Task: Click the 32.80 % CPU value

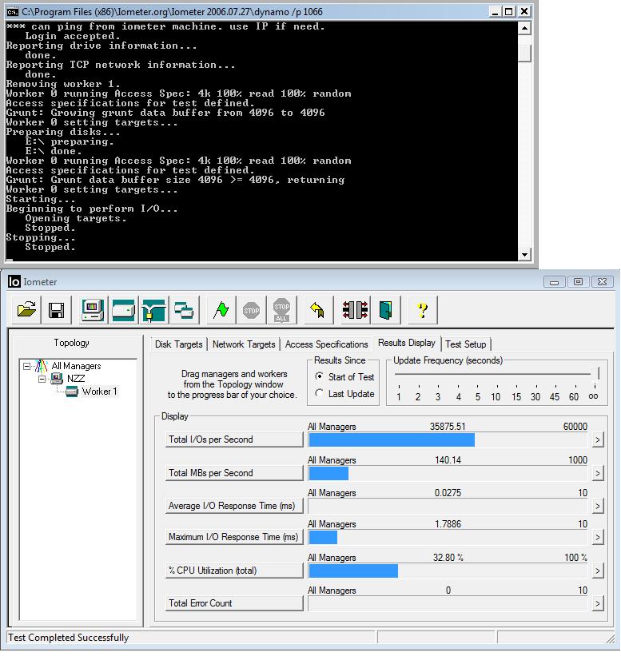Action: click(x=448, y=557)
